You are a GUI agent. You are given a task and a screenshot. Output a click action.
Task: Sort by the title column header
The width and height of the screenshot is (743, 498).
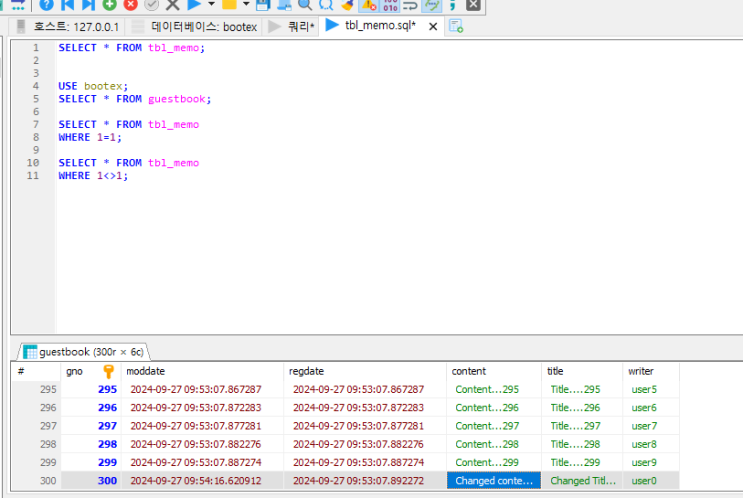555,371
